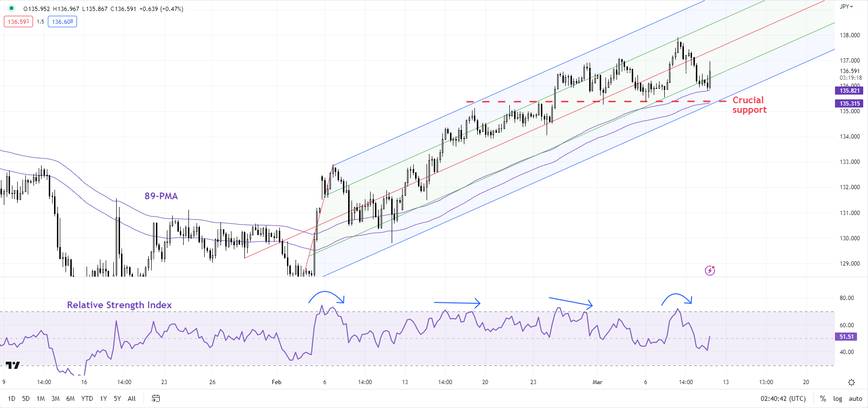868x408 pixels.
Task: Click the 129.000 price axis label
Action: click(850, 264)
